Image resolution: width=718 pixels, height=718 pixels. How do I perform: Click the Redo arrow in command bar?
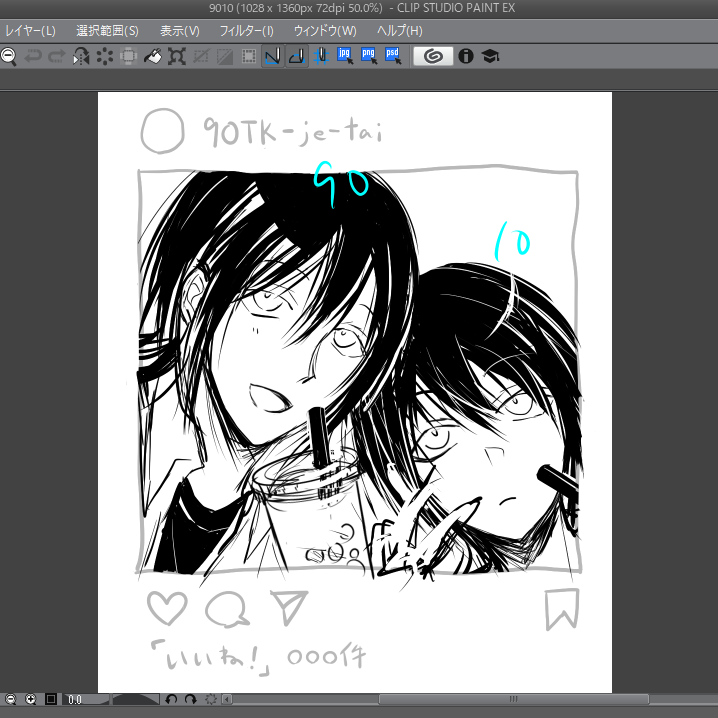pyautogui.click(x=57, y=57)
